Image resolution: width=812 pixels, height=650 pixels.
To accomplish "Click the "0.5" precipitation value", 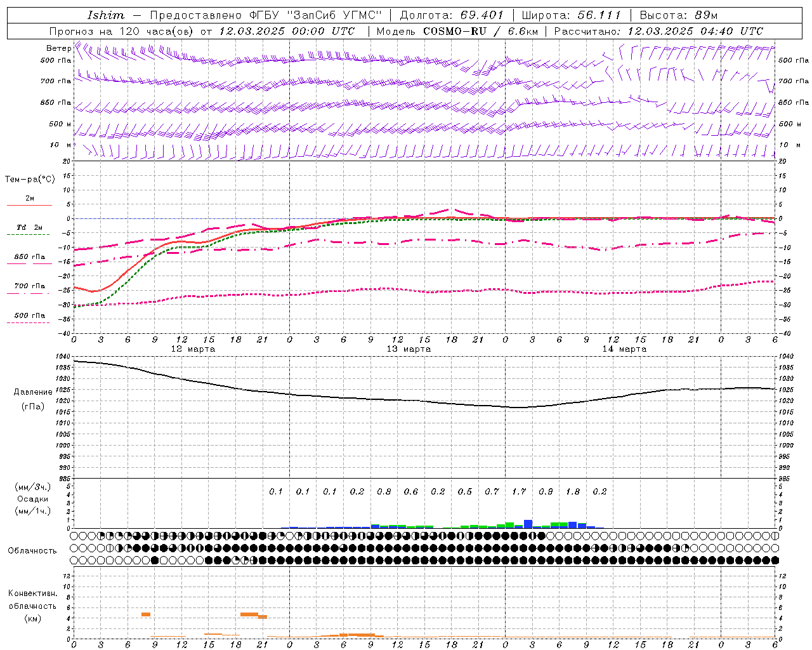I will 465,491.
